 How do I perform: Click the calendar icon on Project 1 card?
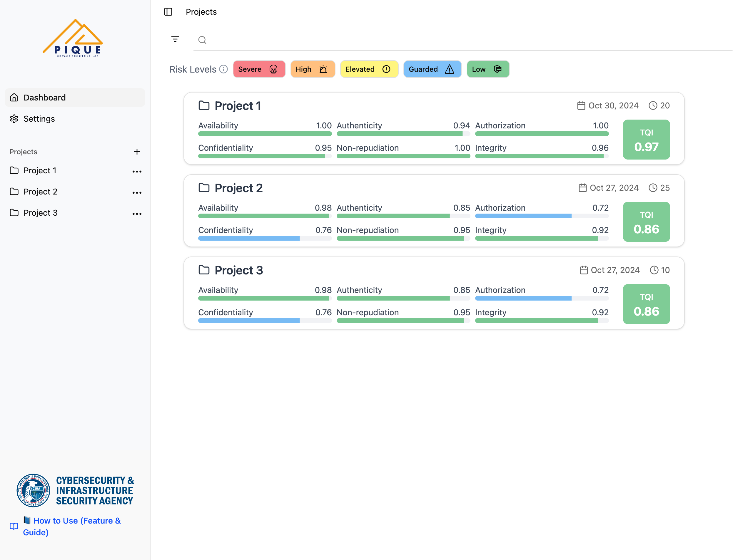point(581,105)
